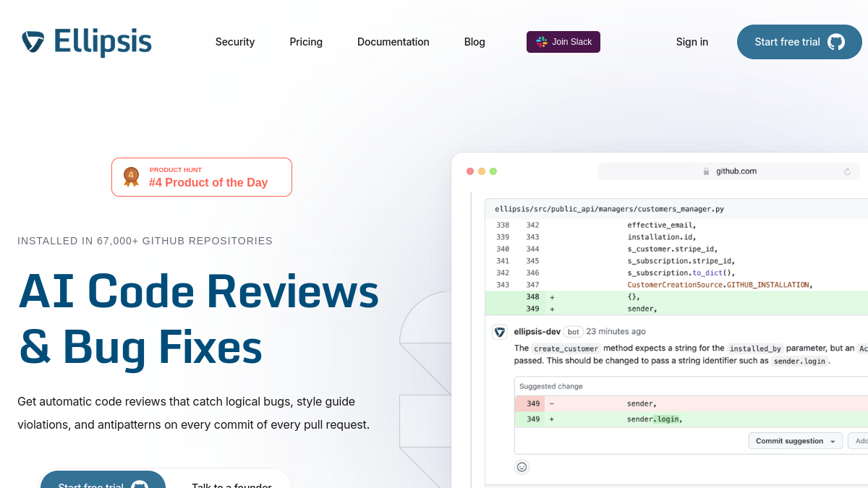
Task: Click the 'create_customer' inline code in the comment
Action: [x=566, y=348]
